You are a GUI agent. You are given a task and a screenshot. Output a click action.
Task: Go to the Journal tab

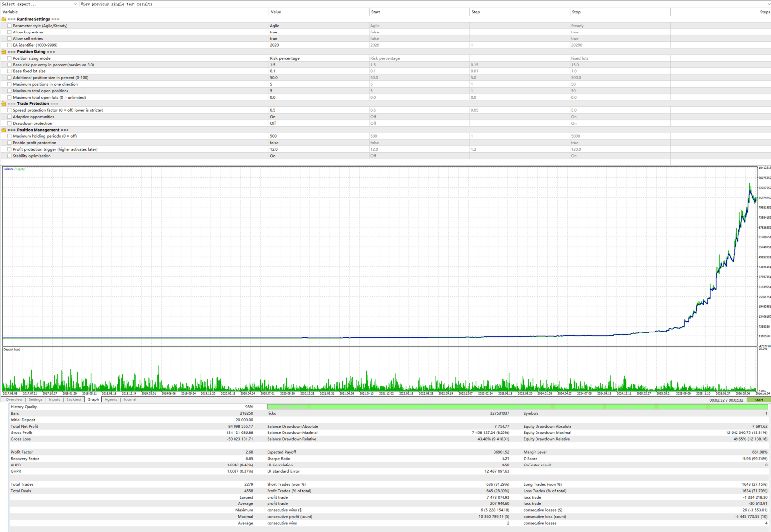click(x=130, y=399)
